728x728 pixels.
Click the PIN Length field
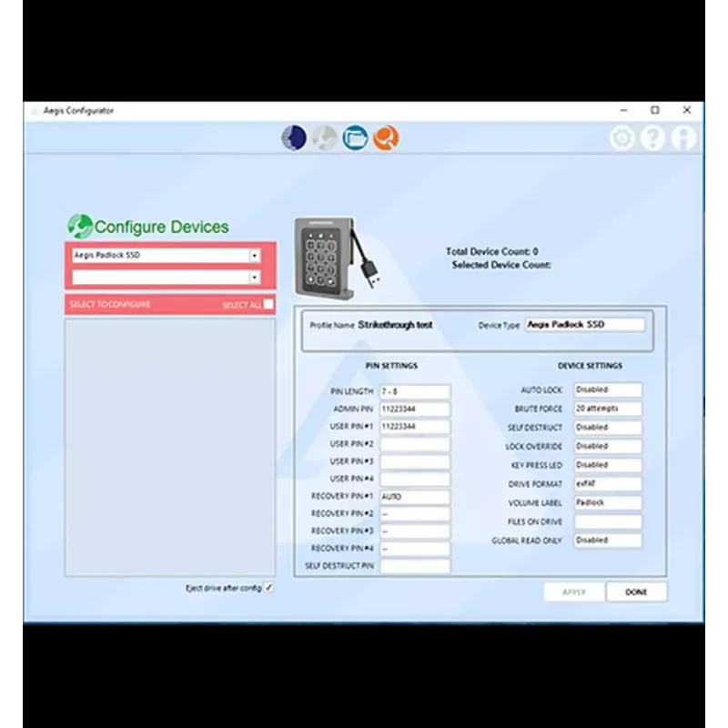point(415,391)
